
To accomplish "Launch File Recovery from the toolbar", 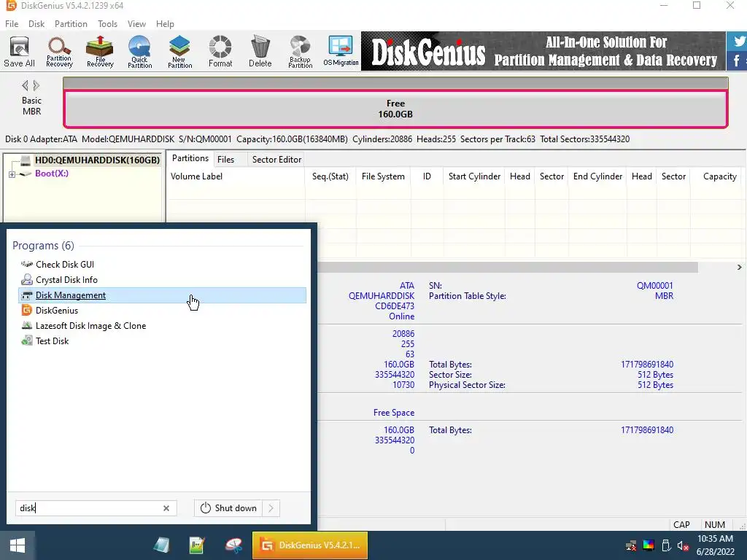I will [x=99, y=52].
